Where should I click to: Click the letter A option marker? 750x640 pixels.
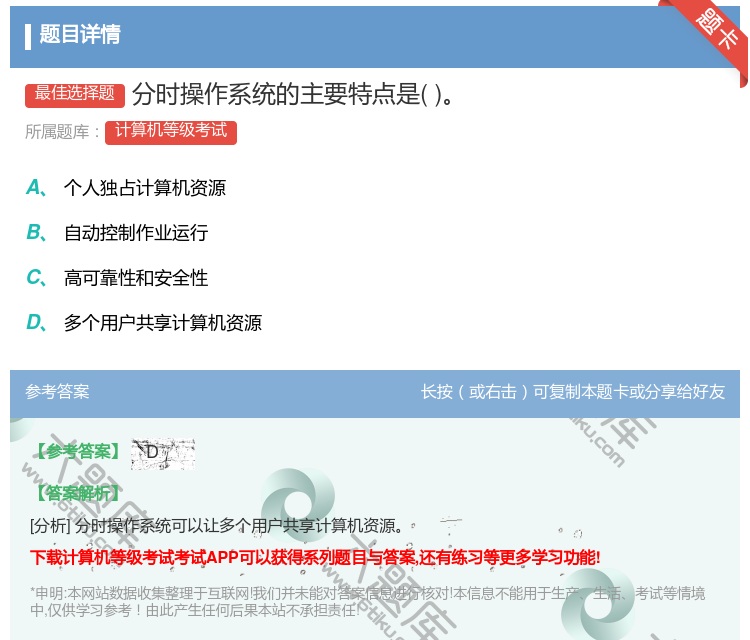36,188
